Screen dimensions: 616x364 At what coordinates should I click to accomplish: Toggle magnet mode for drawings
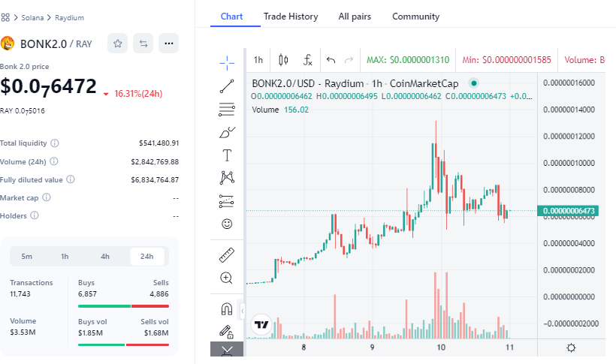coord(227,308)
